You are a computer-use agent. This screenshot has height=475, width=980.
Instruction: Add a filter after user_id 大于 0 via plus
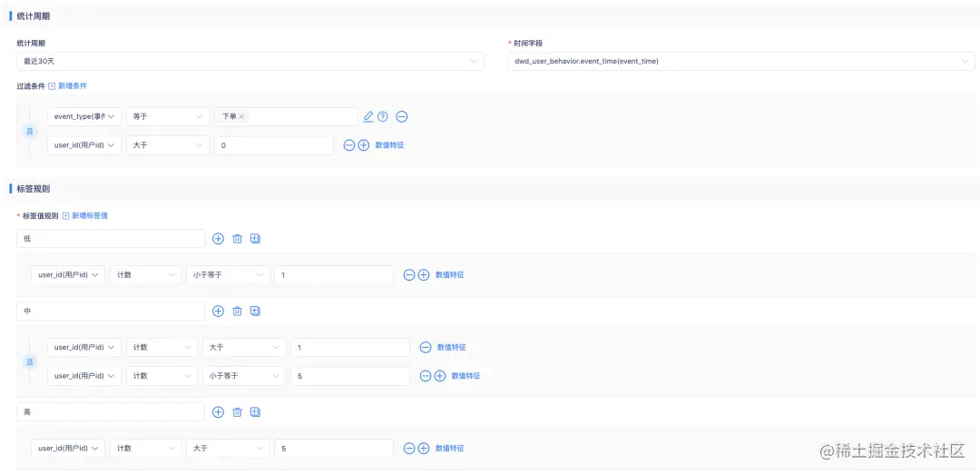point(364,145)
